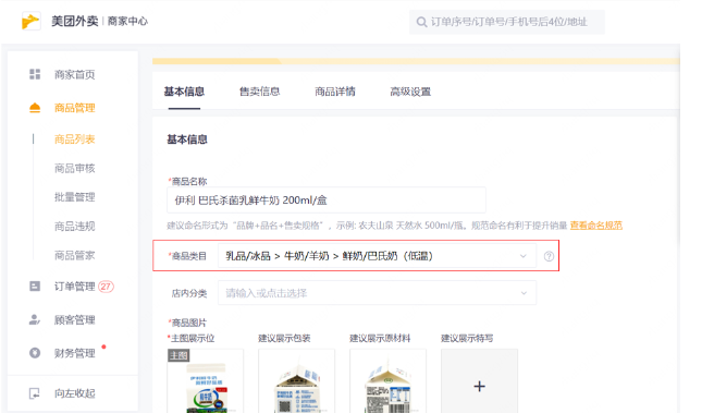Open the 店内分类 selection field
714x413 pixels.
point(377,293)
